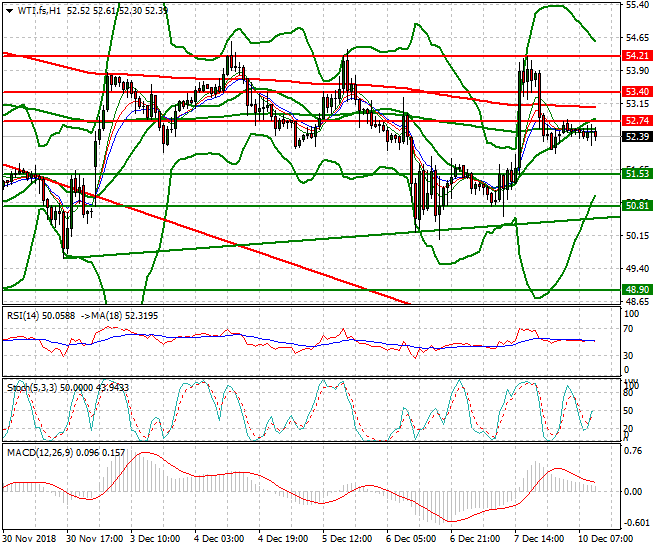Select the 48.90 green support level label
Screen dimensions: 660x550
click(x=637, y=290)
